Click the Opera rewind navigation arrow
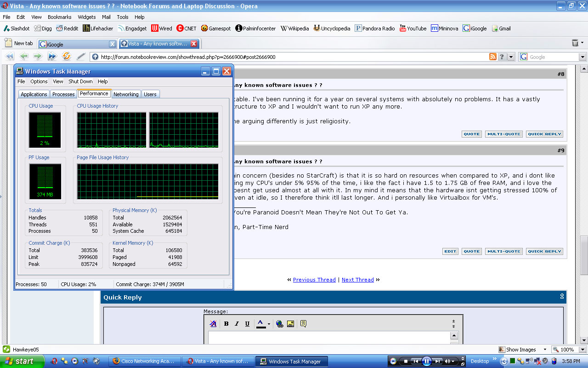This screenshot has width=588, height=368. tap(9, 57)
